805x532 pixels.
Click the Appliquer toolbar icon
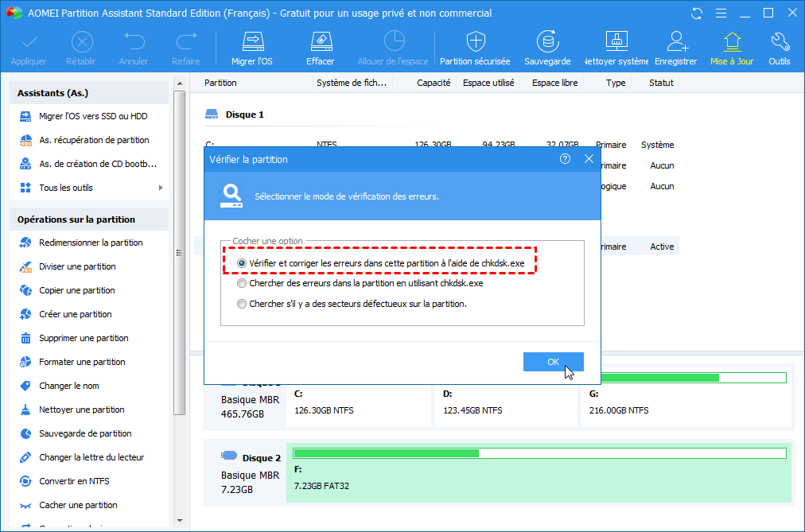(x=29, y=49)
